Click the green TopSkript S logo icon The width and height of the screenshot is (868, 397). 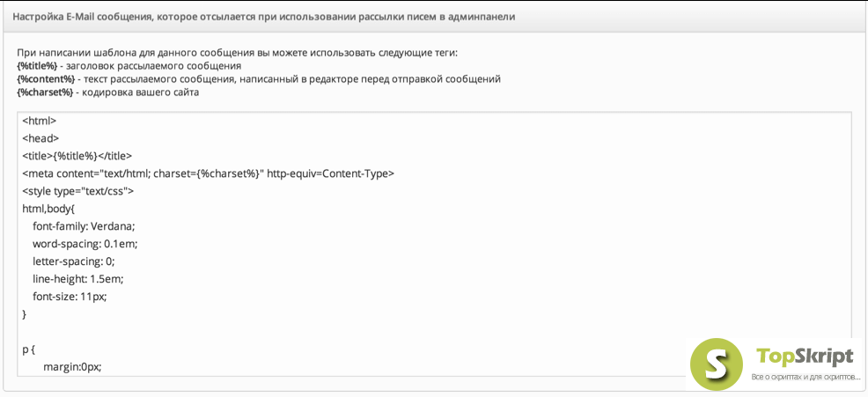click(x=717, y=364)
